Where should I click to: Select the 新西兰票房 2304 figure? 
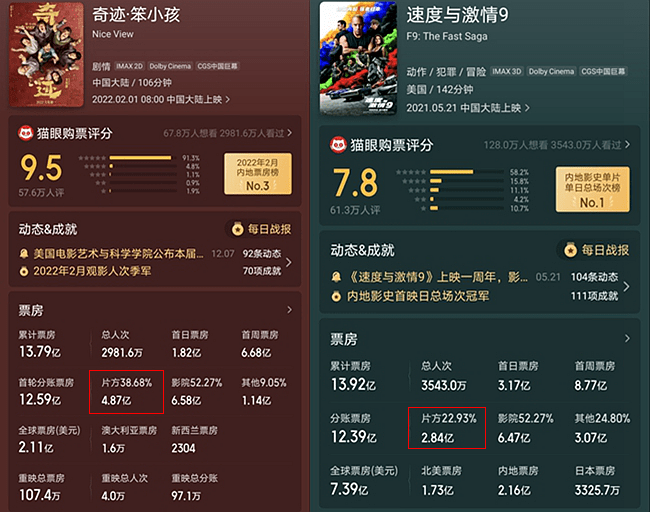click(194, 439)
